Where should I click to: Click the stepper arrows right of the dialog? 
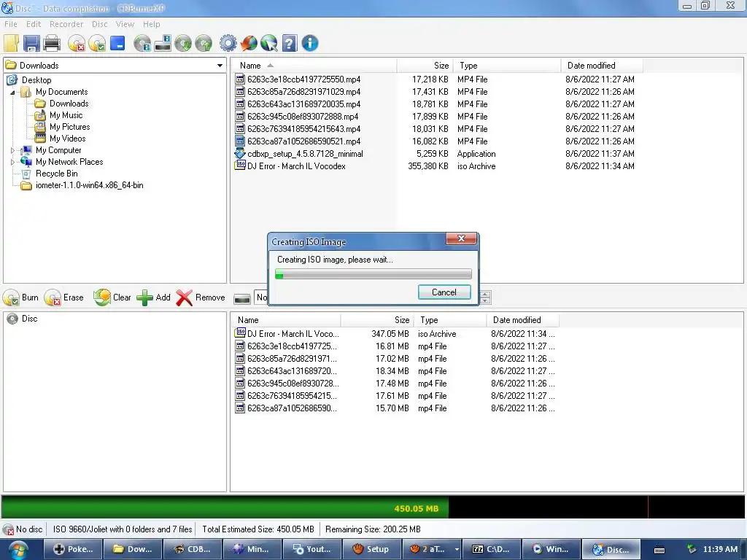coord(485,297)
